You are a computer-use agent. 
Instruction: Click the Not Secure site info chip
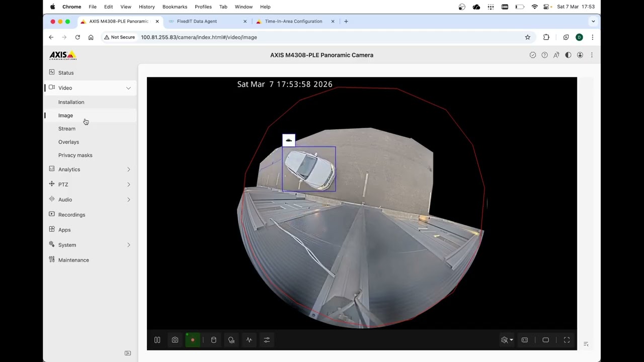pyautogui.click(x=120, y=37)
